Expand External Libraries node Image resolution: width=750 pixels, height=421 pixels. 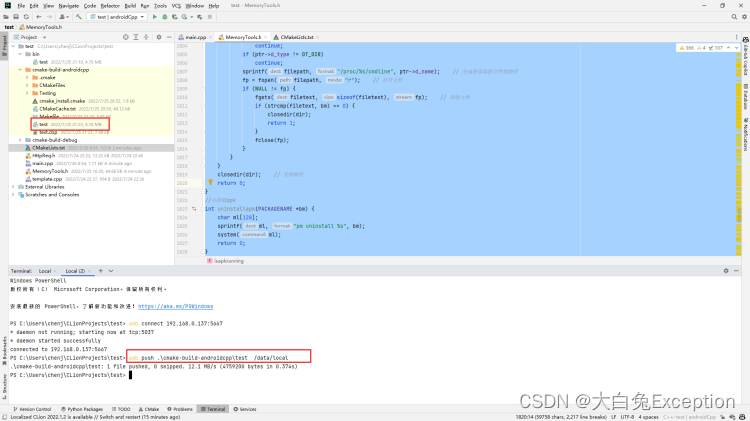[13, 187]
